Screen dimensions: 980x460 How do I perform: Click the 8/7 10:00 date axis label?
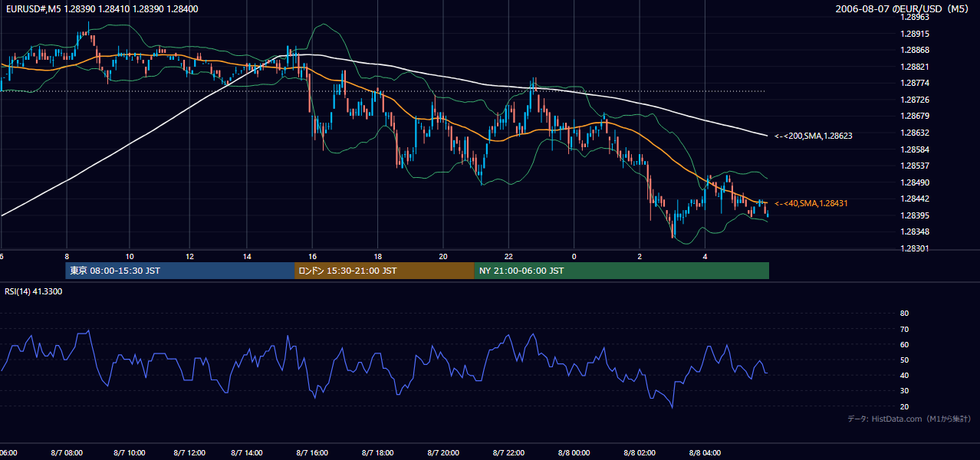(x=130, y=453)
